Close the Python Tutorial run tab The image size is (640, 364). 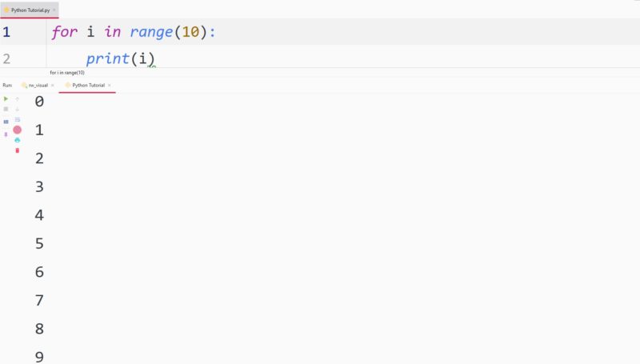(x=110, y=85)
